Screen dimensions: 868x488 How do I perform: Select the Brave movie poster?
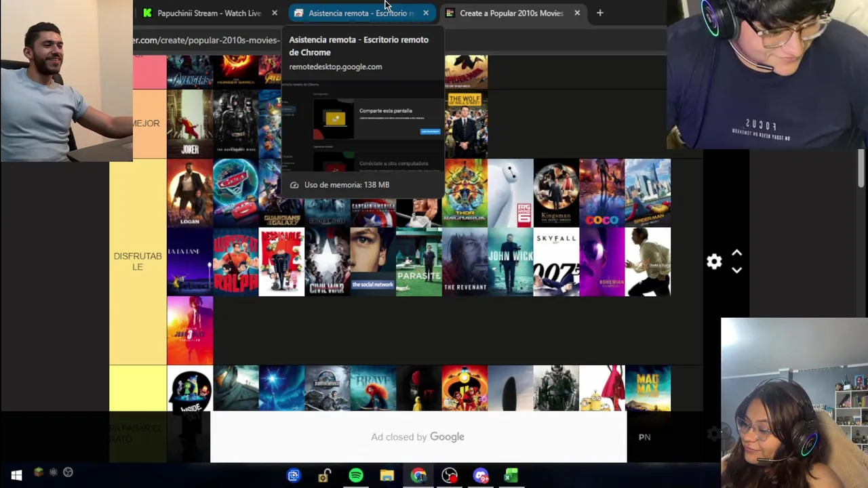pyautogui.click(x=373, y=388)
